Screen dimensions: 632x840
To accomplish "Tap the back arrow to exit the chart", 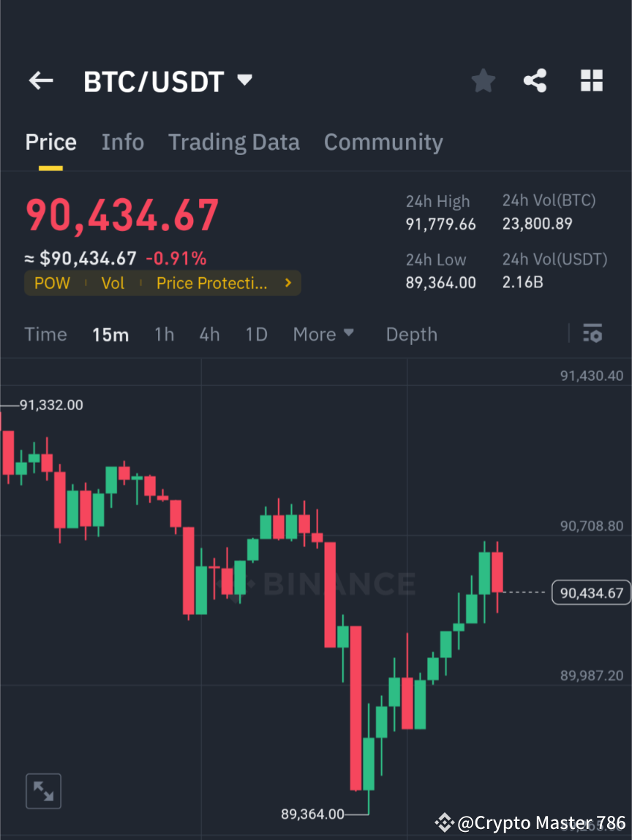I will click(x=40, y=80).
